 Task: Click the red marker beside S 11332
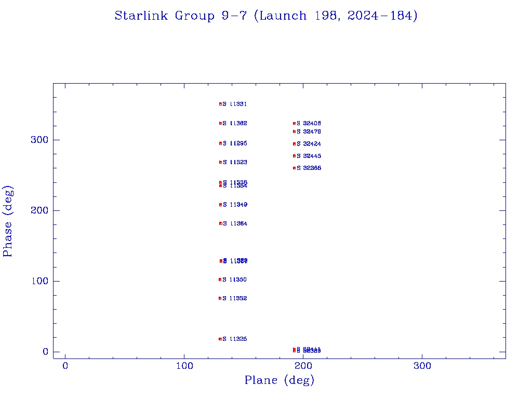(220, 298)
